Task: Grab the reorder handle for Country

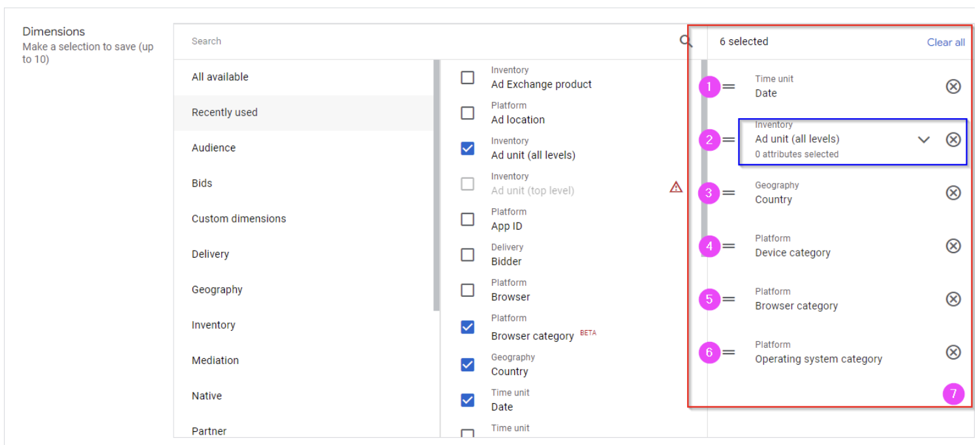Action: [729, 192]
